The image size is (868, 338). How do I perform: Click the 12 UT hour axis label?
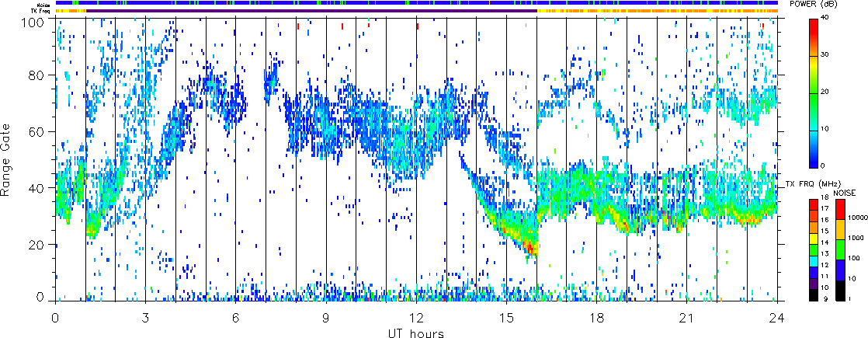click(416, 318)
